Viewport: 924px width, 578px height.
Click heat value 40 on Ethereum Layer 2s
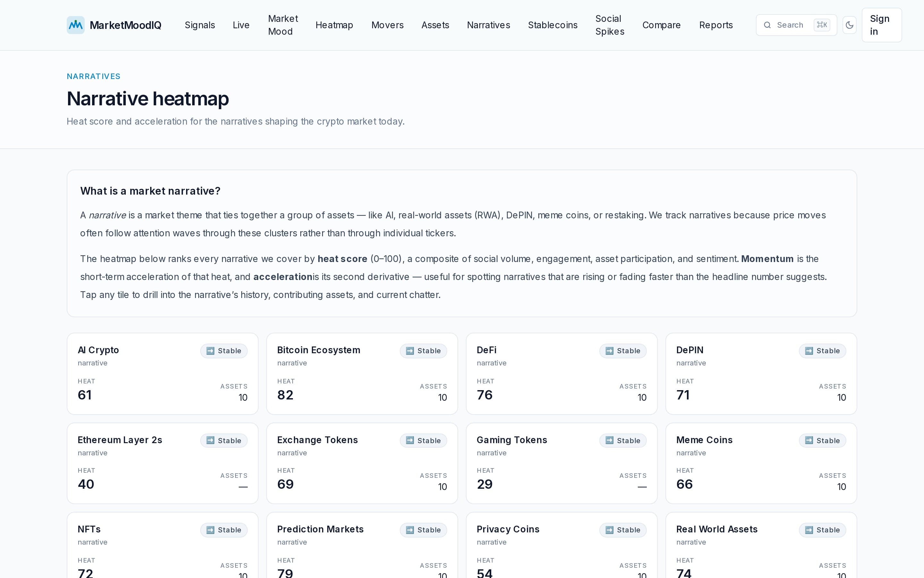[86, 484]
